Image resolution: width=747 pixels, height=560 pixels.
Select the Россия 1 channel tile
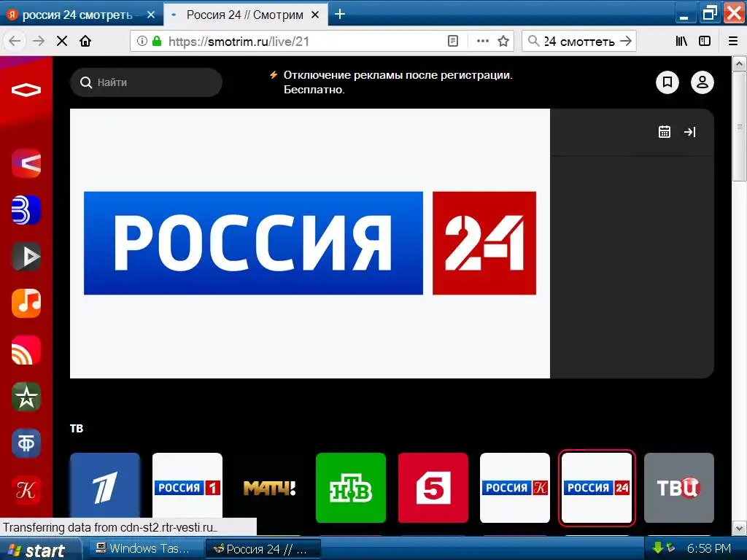tap(187, 488)
